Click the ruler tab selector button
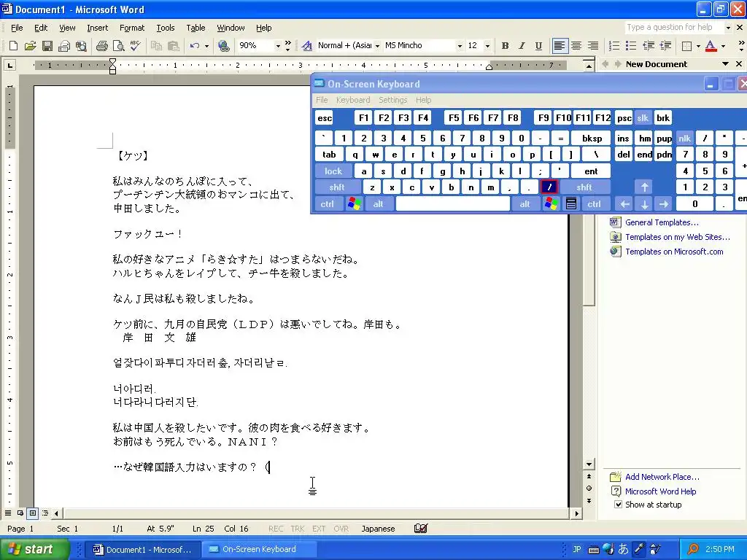 (x=9, y=65)
